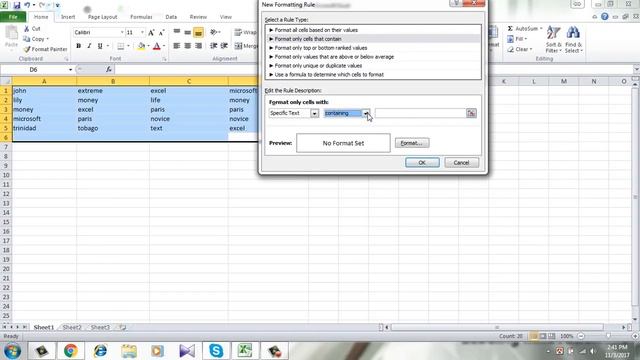The image size is (640, 360).
Task: Open the Fill options
Action: point(517,39)
